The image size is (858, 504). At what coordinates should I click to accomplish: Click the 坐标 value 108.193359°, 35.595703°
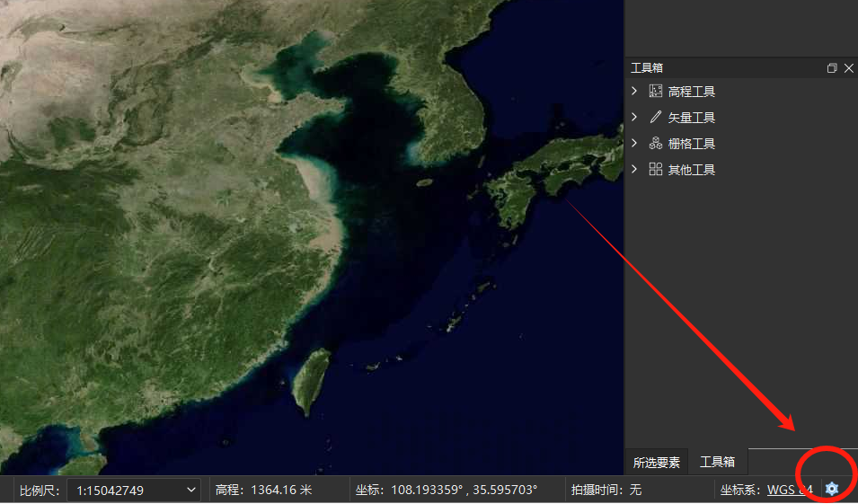[x=464, y=490]
